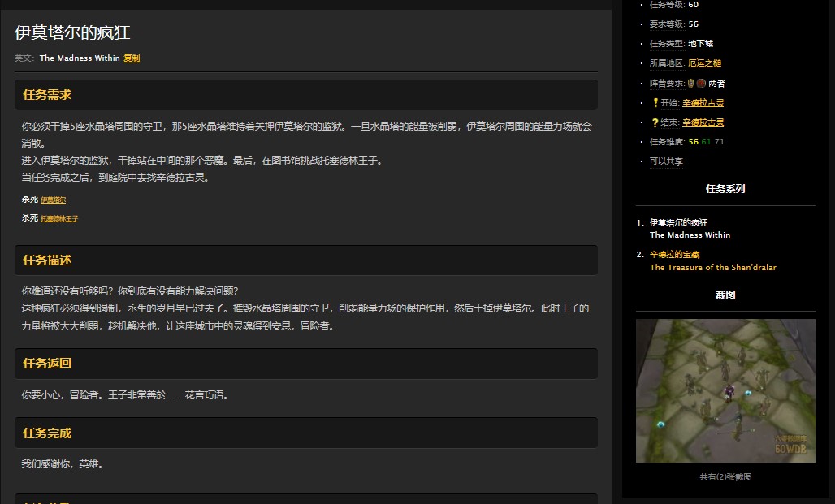Click The Madness Within series link
Image resolution: width=835 pixels, height=504 pixels.
(690, 235)
